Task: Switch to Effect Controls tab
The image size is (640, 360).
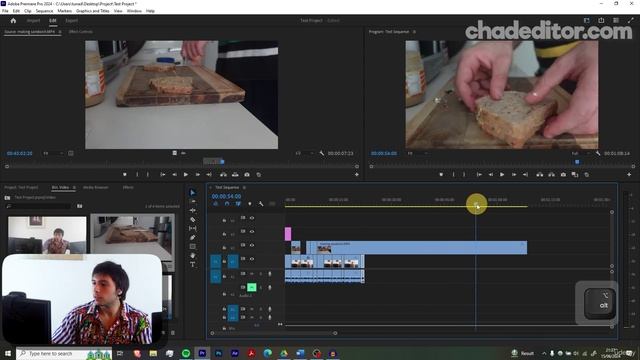Action: click(x=80, y=31)
